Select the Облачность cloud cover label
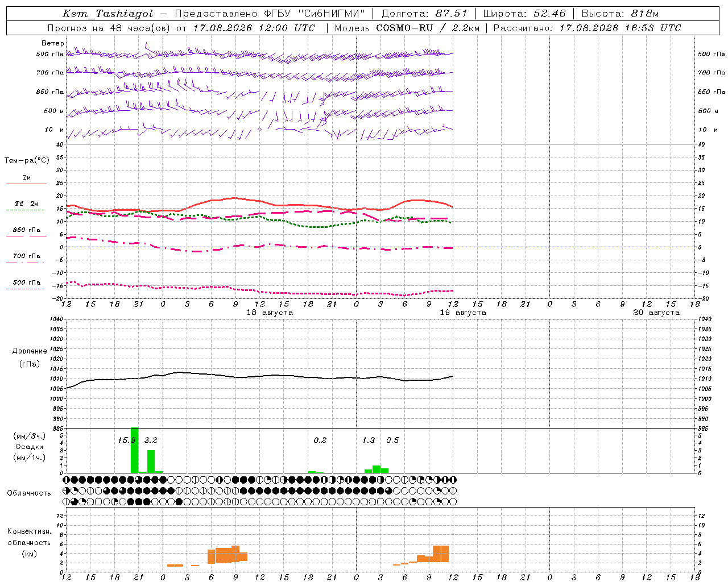 pos(29,493)
